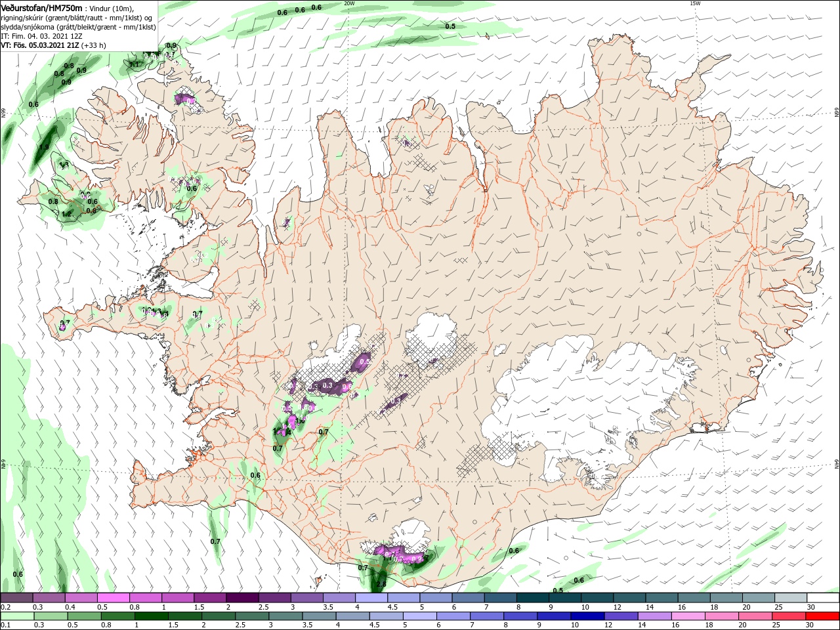
Task: Select the rain legend swatch starting at 2
Action: coord(218,616)
